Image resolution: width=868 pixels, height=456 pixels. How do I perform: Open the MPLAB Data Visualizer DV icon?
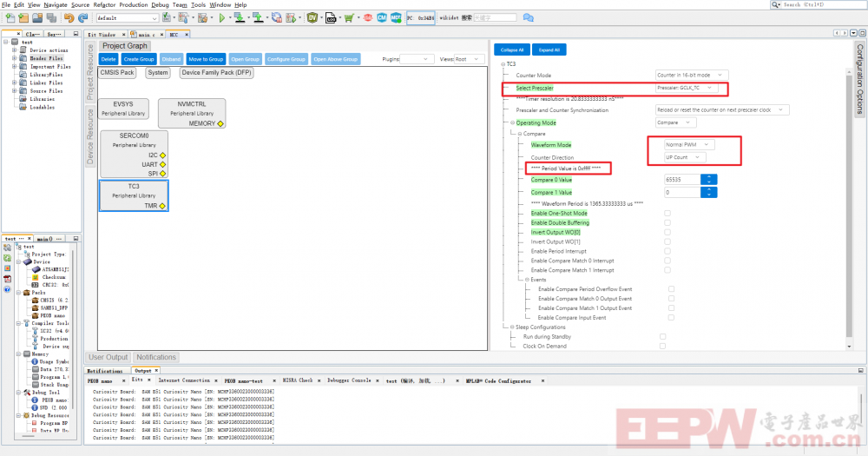pyautogui.click(x=312, y=17)
